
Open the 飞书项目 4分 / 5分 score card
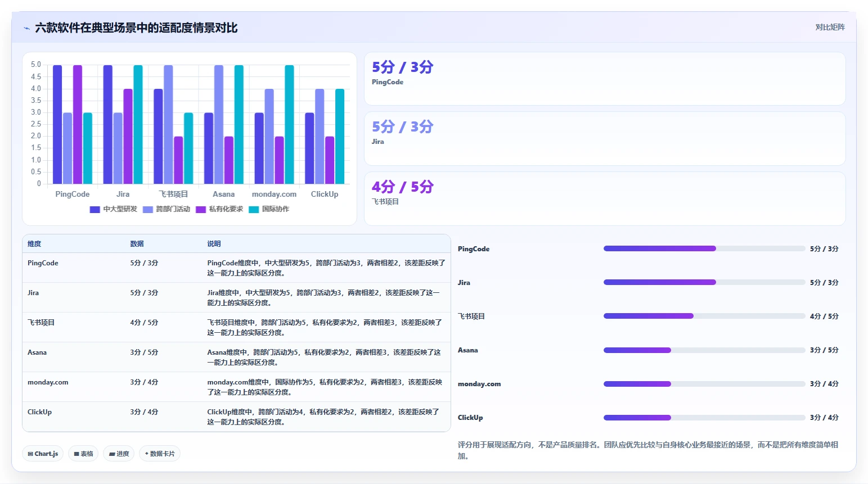point(605,198)
